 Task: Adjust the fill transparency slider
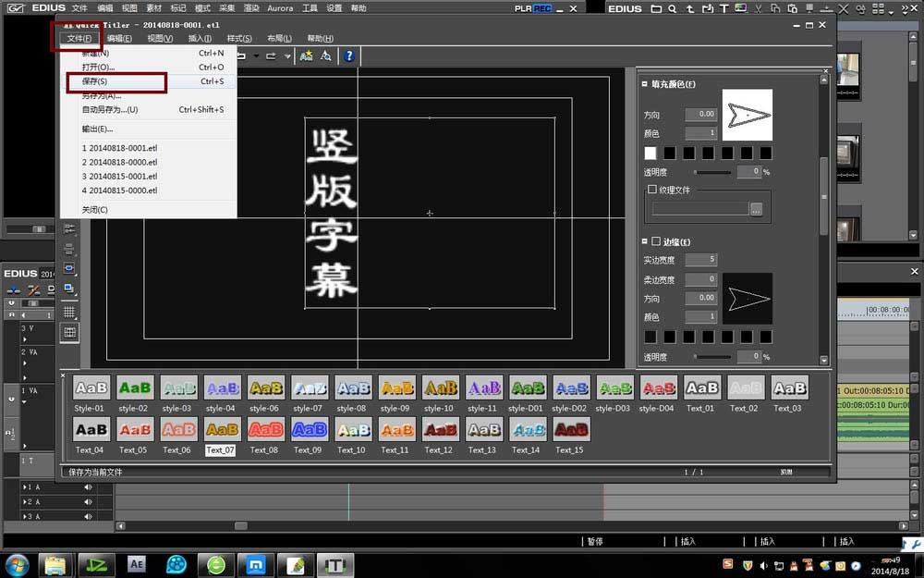[x=712, y=172]
